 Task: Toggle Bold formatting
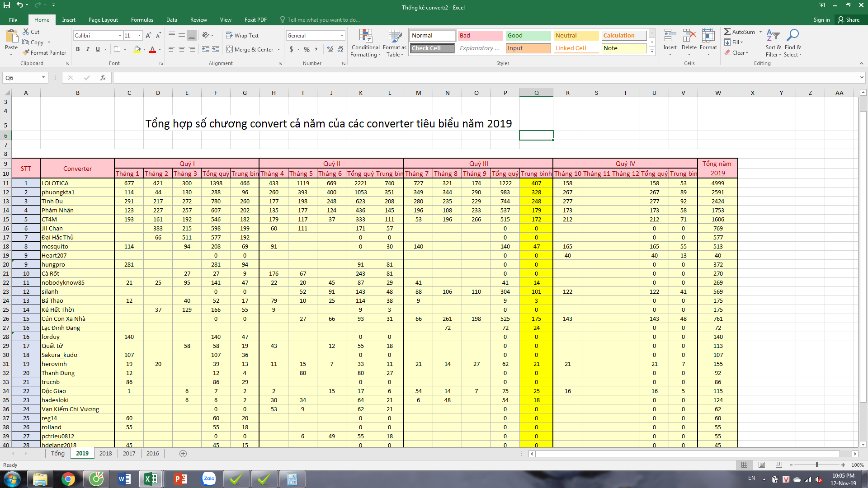tap(78, 49)
